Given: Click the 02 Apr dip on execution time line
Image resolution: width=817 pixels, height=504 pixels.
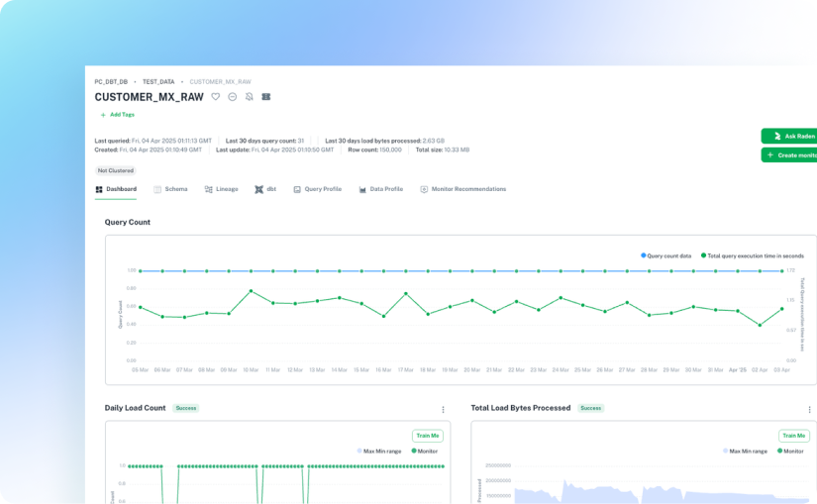Looking at the screenshot, I should 761,325.
